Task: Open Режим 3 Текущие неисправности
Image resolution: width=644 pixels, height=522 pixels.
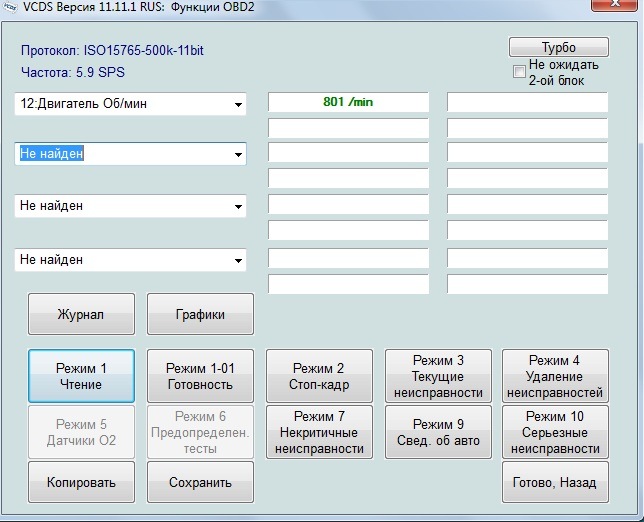Action: (438, 376)
